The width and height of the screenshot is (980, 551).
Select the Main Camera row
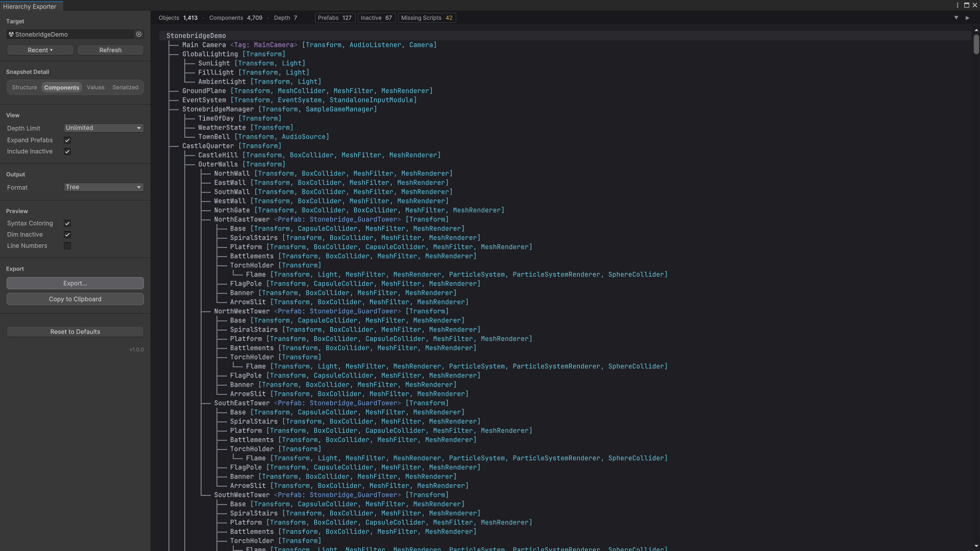pos(565,45)
